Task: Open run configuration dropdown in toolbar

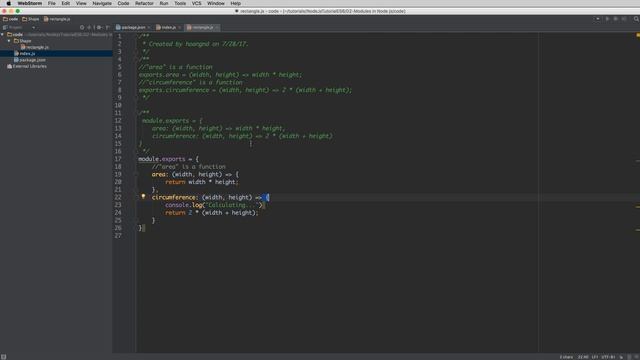Action: pyautogui.click(x=598, y=19)
